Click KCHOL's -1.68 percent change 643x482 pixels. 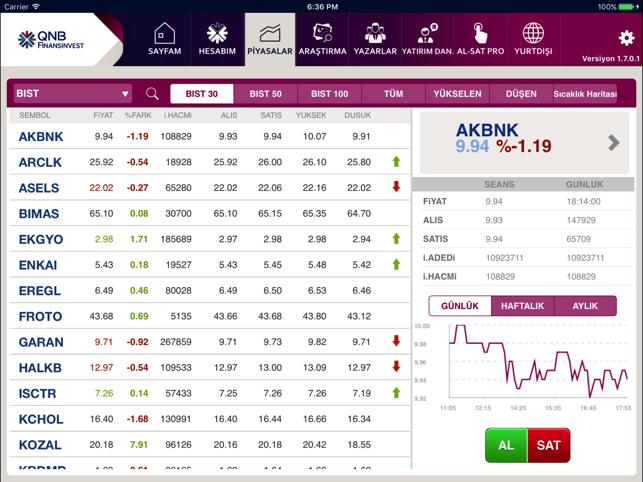[137, 419]
